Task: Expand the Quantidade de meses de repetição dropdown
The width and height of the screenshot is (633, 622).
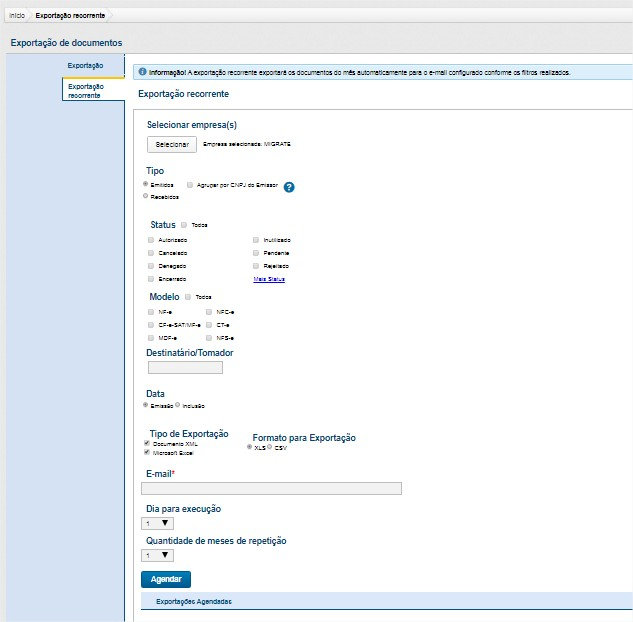Action: point(159,555)
